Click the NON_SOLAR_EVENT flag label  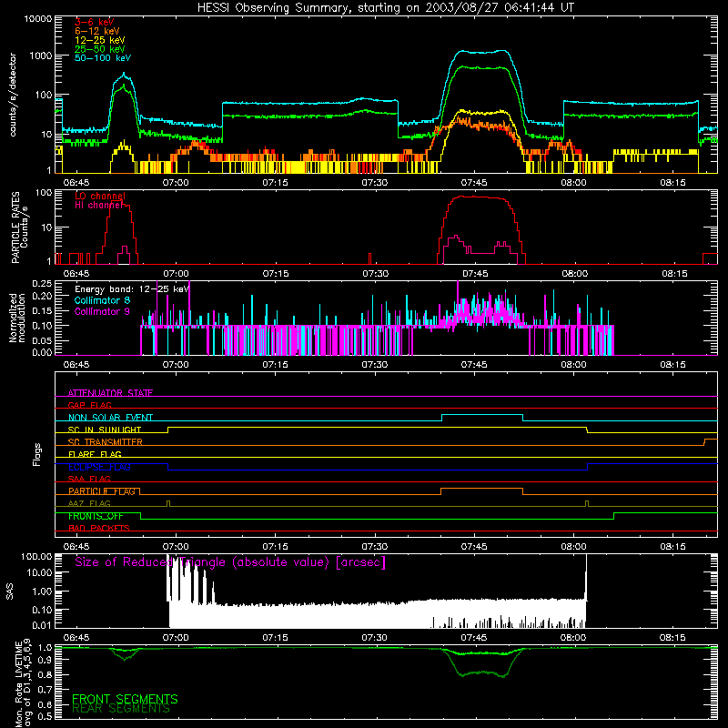tap(110, 418)
